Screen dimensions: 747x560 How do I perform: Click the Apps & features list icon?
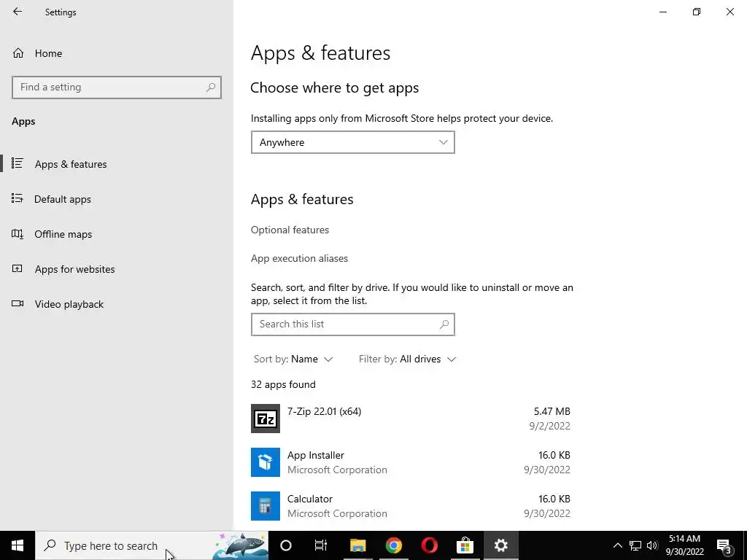pos(18,163)
